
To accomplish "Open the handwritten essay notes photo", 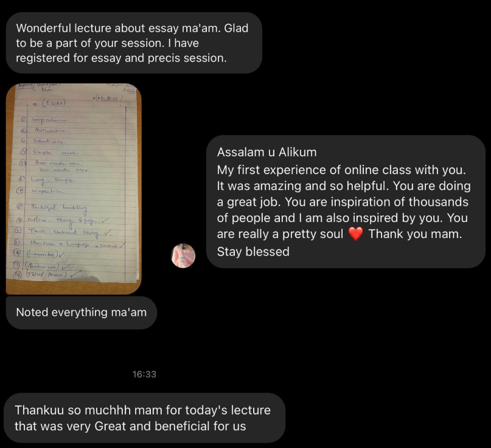I will pyautogui.click(x=74, y=189).
